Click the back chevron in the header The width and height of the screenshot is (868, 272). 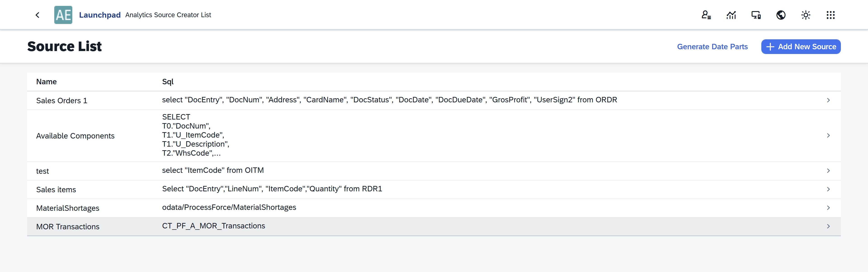[37, 15]
